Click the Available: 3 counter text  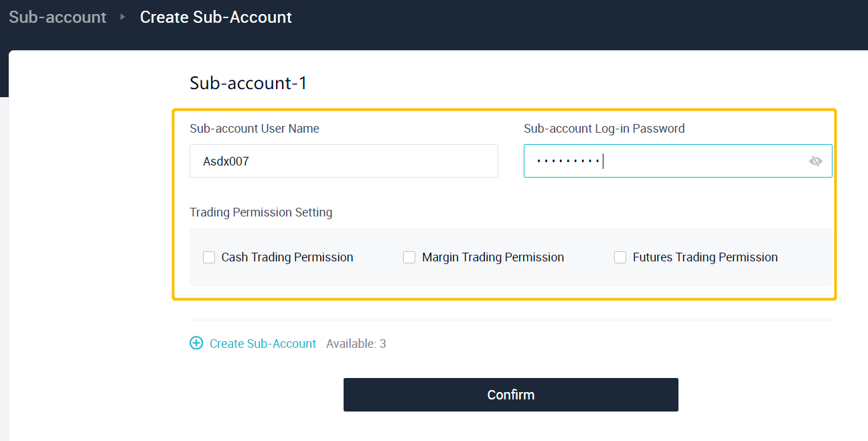[x=356, y=344]
